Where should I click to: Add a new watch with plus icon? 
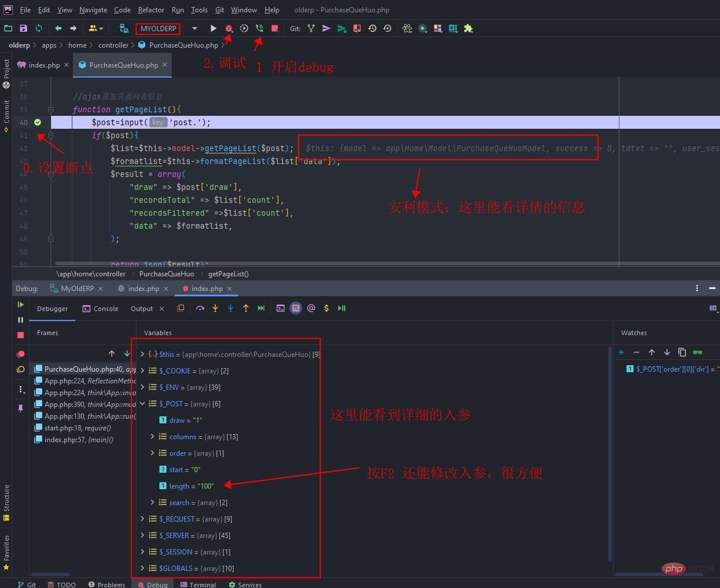[621, 352]
